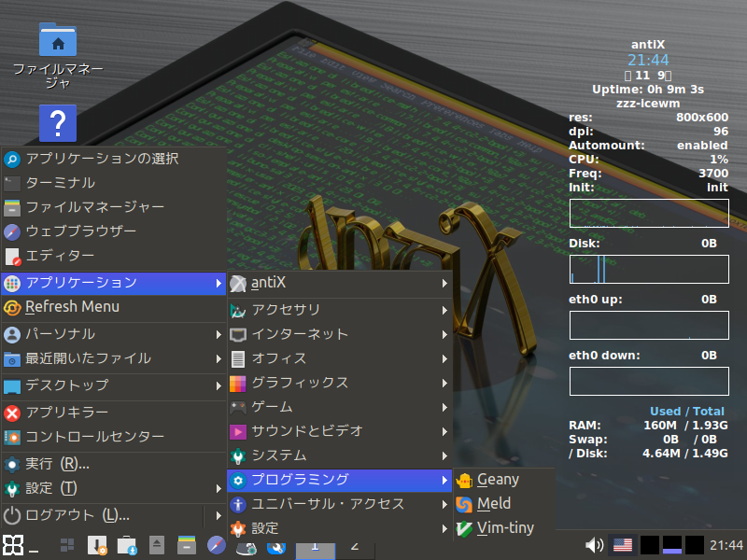
Task: Click the highlighted アプリケーション menu entry
Action: pyautogui.click(x=113, y=283)
